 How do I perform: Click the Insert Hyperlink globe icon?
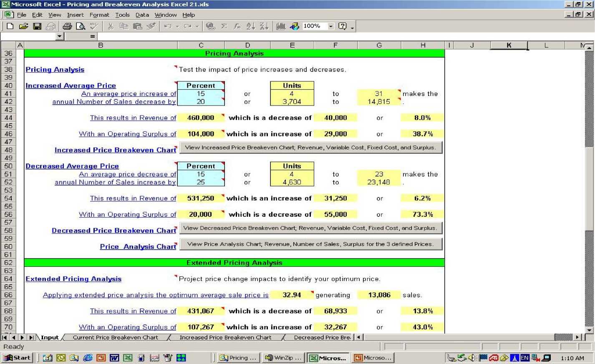pyautogui.click(x=211, y=26)
